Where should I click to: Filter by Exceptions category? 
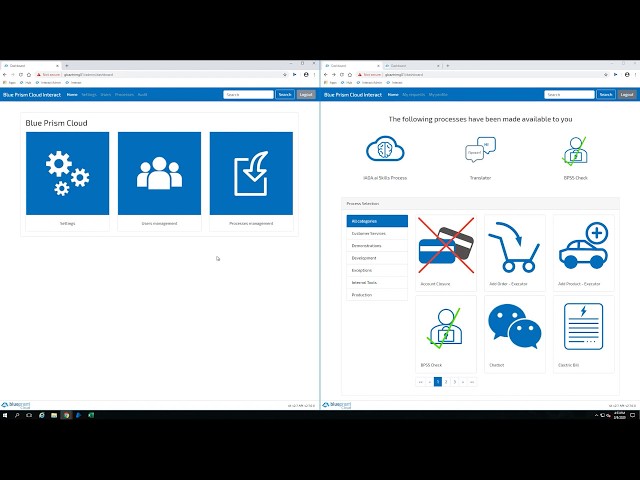coord(377,270)
